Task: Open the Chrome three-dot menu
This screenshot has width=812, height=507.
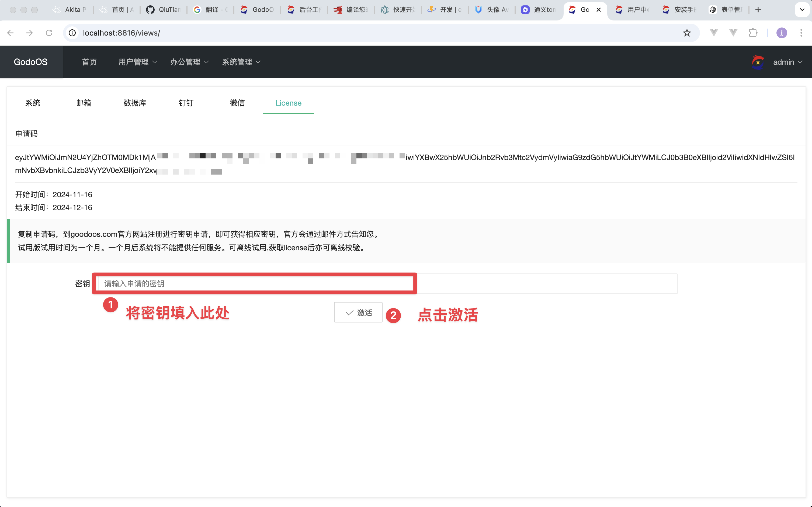Action: tap(801, 33)
